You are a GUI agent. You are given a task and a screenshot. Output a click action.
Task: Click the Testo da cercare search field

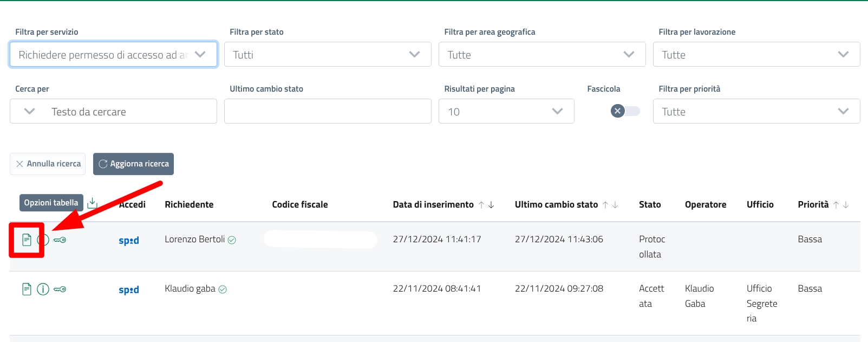coord(130,112)
